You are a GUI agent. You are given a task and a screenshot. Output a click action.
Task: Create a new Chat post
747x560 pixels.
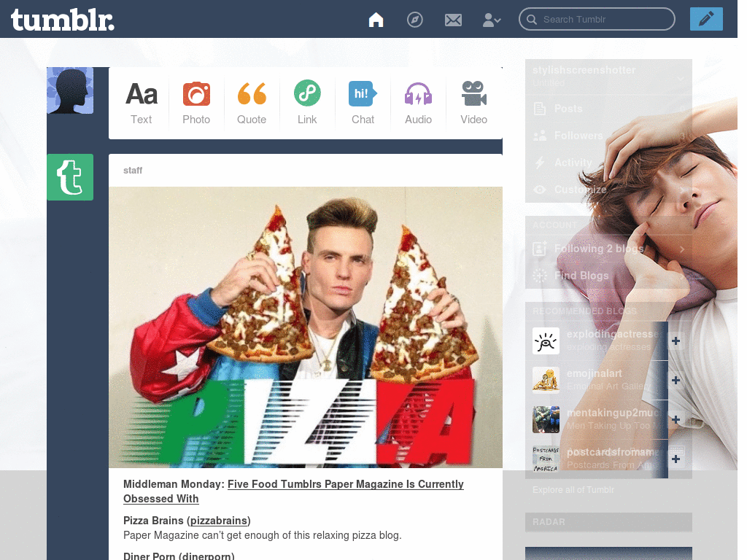click(x=363, y=104)
